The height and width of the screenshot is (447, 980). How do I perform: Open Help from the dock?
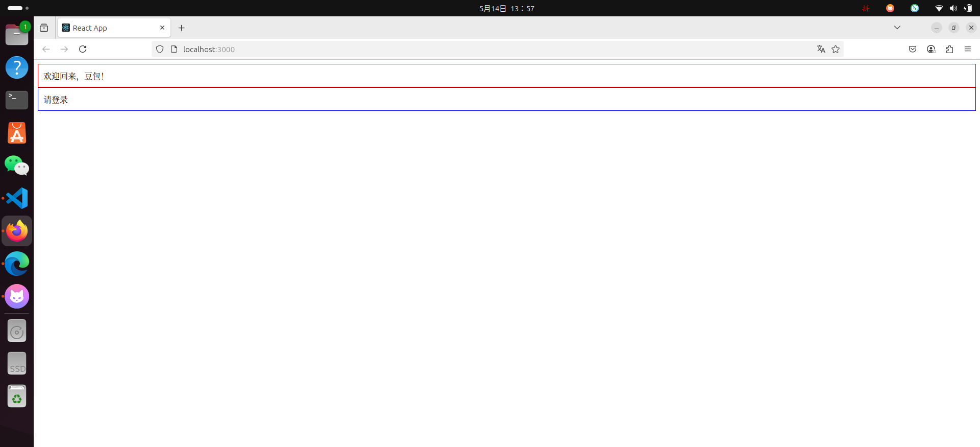(17, 67)
